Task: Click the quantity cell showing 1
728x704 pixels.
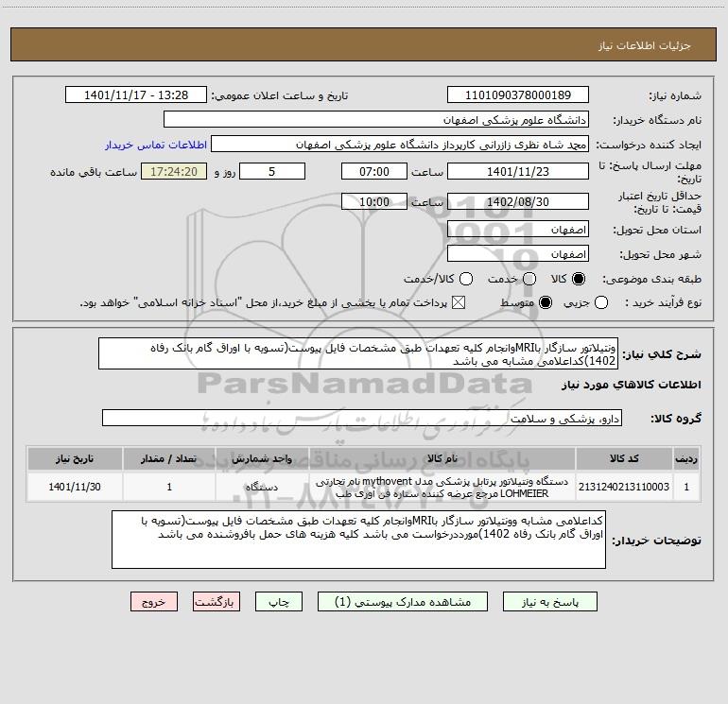Action: pos(169,487)
